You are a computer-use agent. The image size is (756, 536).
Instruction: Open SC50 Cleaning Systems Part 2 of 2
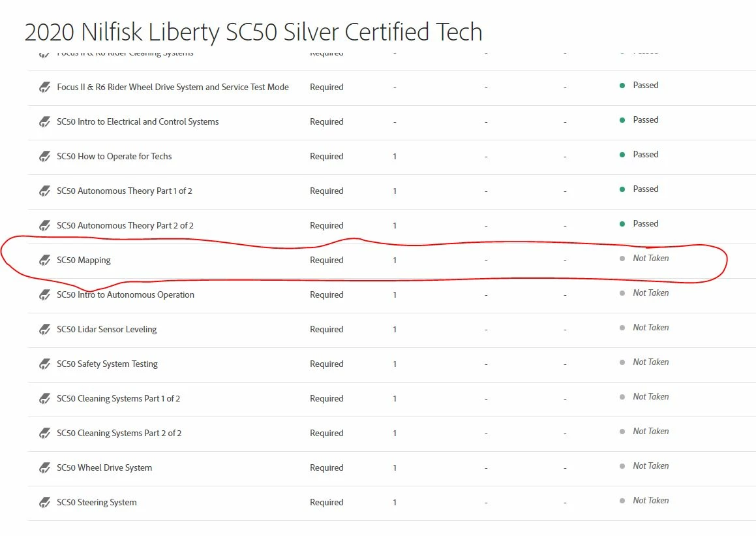pos(119,434)
